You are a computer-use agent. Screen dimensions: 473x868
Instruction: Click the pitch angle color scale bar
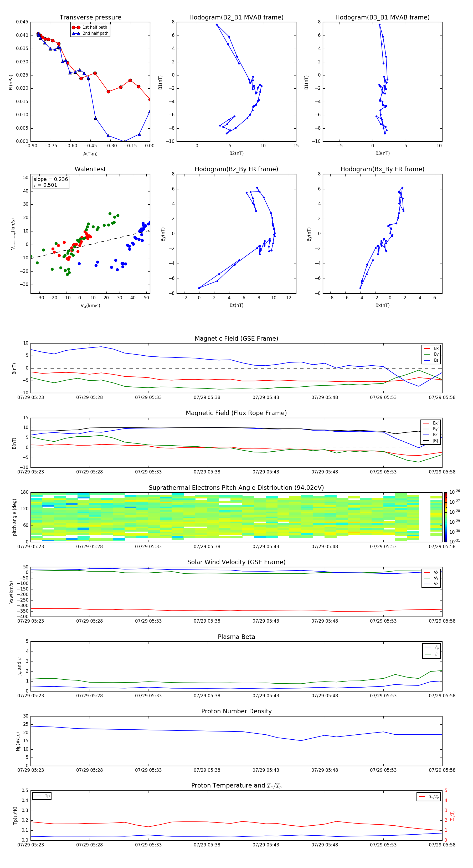click(446, 517)
